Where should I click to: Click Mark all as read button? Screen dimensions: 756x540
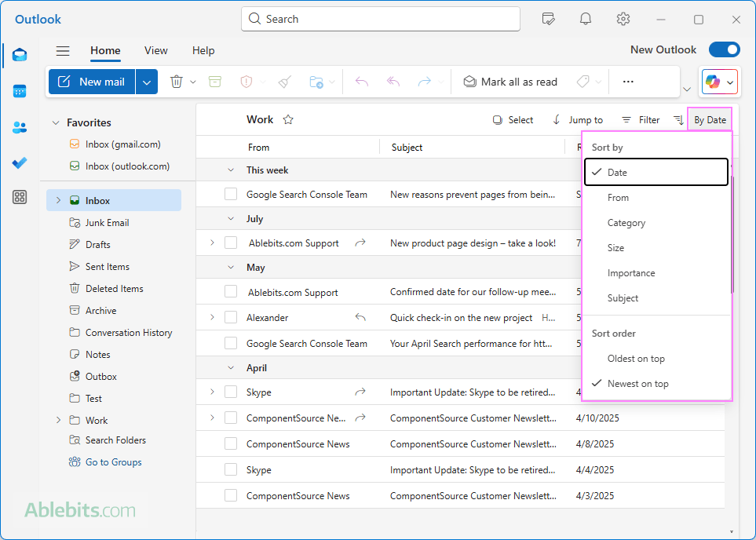(510, 82)
